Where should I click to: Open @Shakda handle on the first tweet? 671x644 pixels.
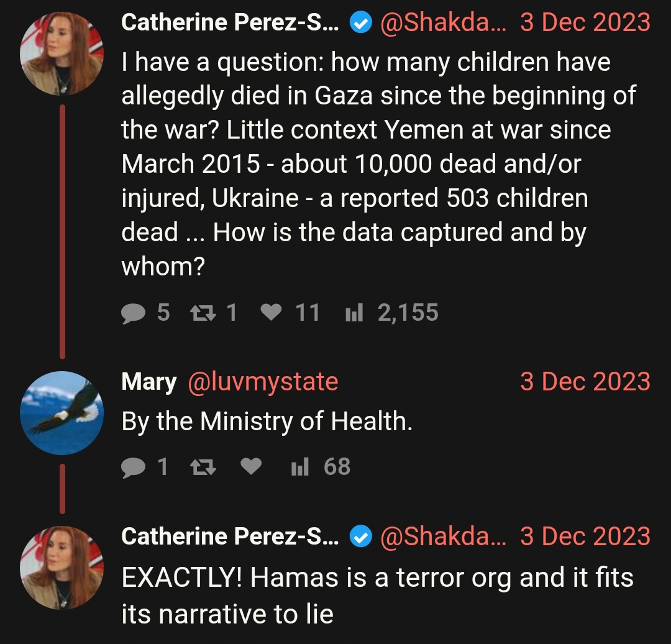443,23
